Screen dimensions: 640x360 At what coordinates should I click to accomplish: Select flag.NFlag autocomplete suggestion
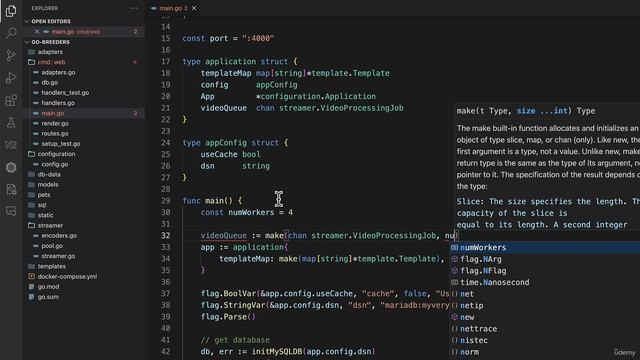(x=545, y=271)
